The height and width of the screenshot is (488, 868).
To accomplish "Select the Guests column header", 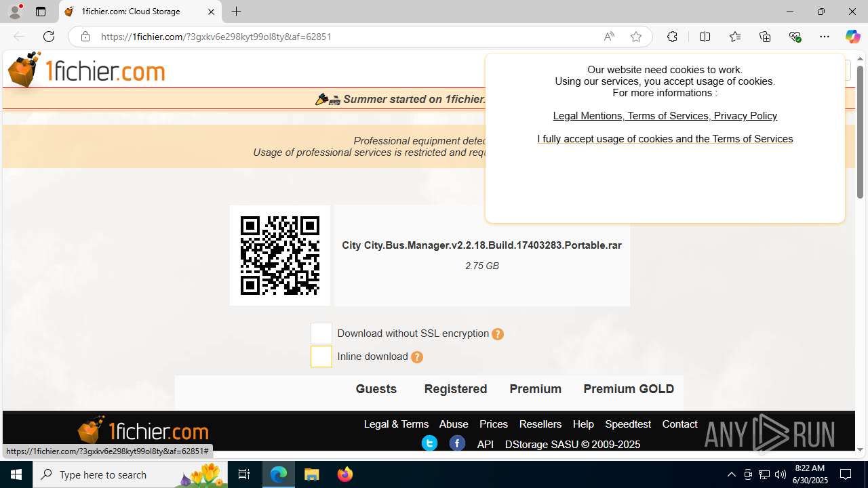I will tap(376, 389).
